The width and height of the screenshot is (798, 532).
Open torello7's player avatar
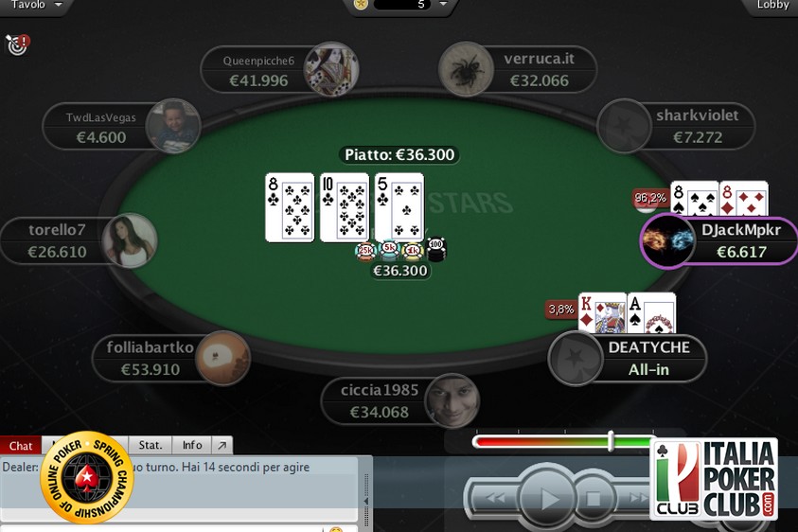pyautogui.click(x=130, y=239)
